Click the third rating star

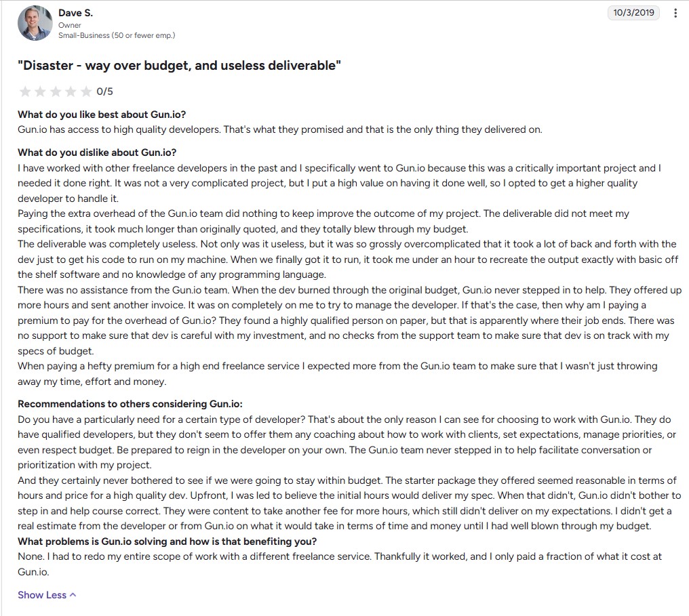click(x=56, y=91)
